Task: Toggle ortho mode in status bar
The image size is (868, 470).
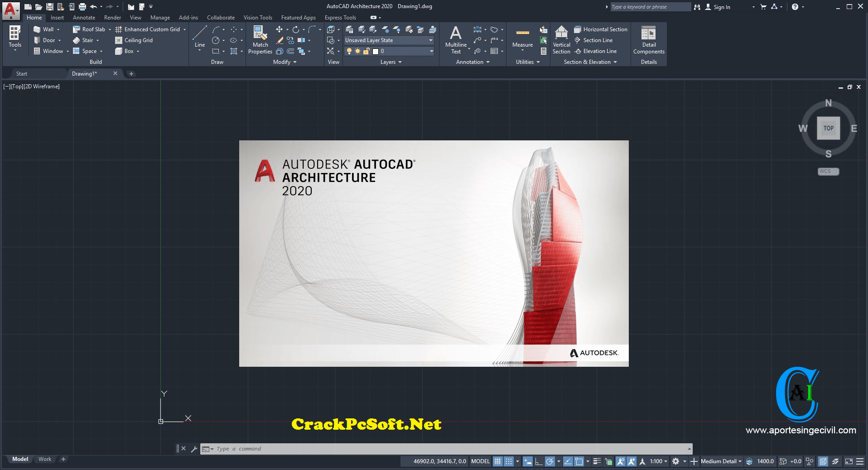Action: (x=538, y=461)
